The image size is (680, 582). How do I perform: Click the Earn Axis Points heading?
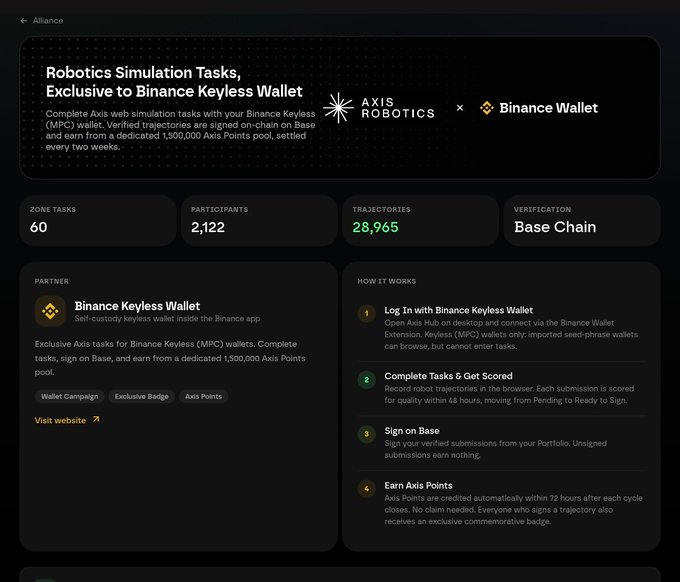click(x=418, y=485)
